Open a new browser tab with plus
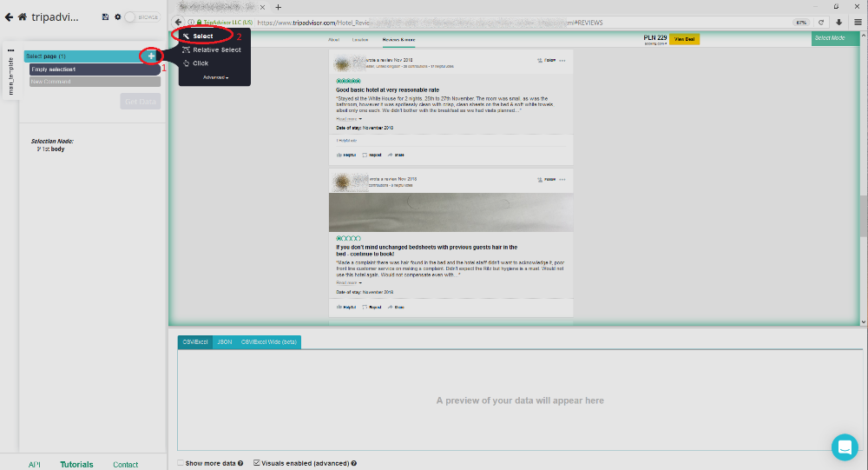868x470 pixels. click(279, 7)
